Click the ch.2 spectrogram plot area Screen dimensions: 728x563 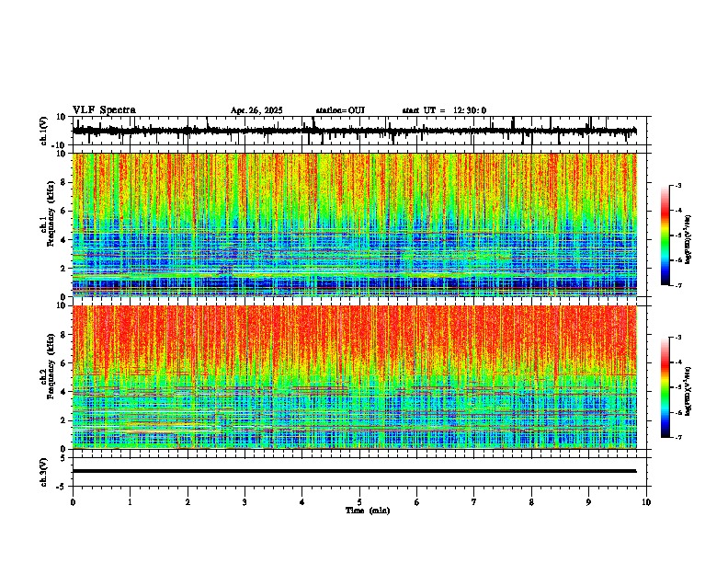click(x=354, y=377)
